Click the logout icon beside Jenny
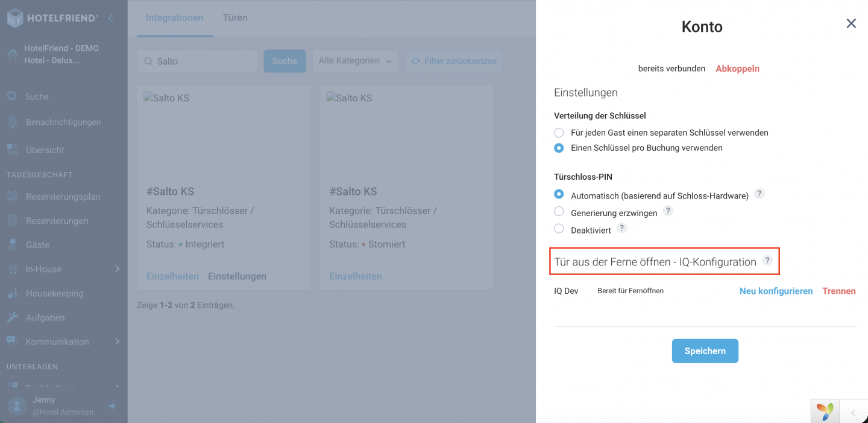The image size is (868, 423). [112, 406]
